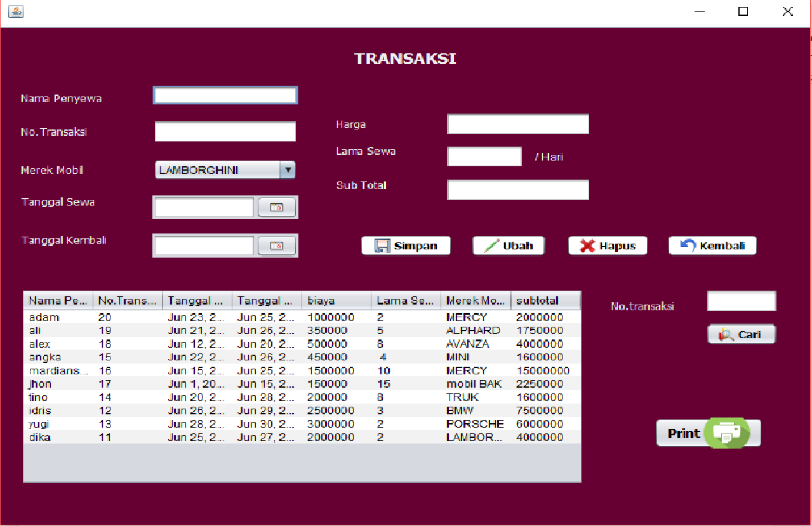Select jhon's mobil BAK rental row
The height and width of the screenshot is (526, 812).
190,383
